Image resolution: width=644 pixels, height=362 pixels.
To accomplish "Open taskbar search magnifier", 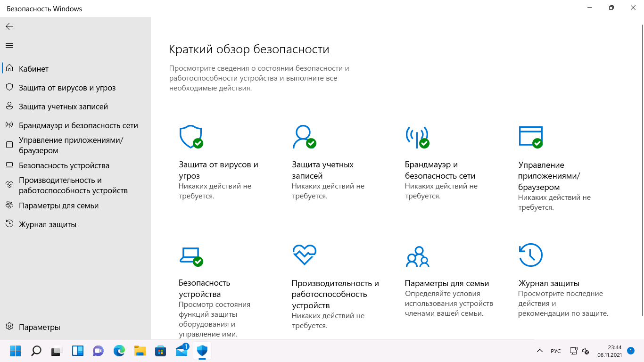I will click(36, 351).
